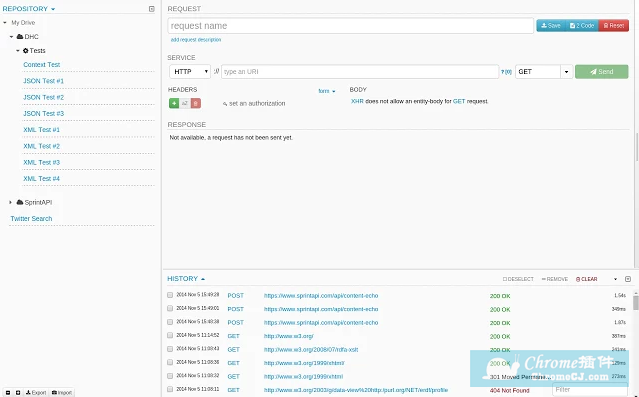This screenshot has height=397, width=639.
Task: Check the 15:49:01 POST history entry
Action: click(x=170, y=309)
